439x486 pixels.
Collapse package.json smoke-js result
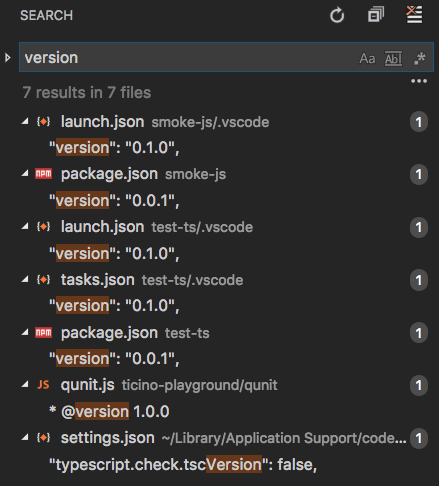coord(25,174)
